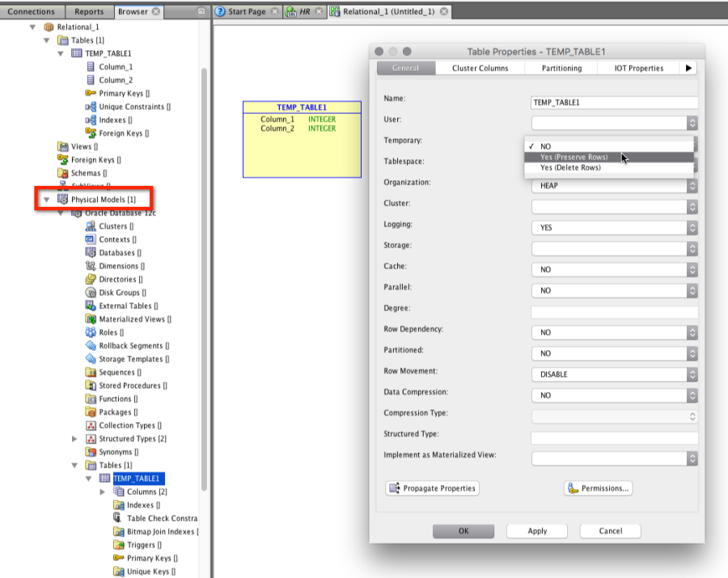
Task: Click the Roles icon in tree
Action: click(x=91, y=332)
